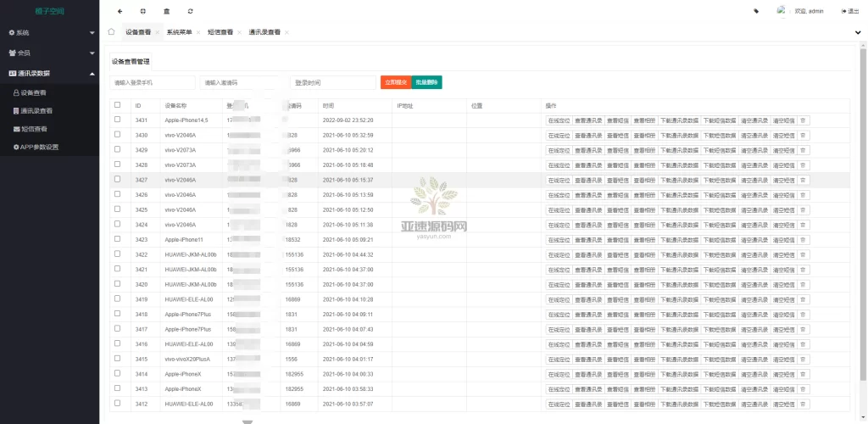Delete row 3430 with its trash icon

tap(804, 135)
